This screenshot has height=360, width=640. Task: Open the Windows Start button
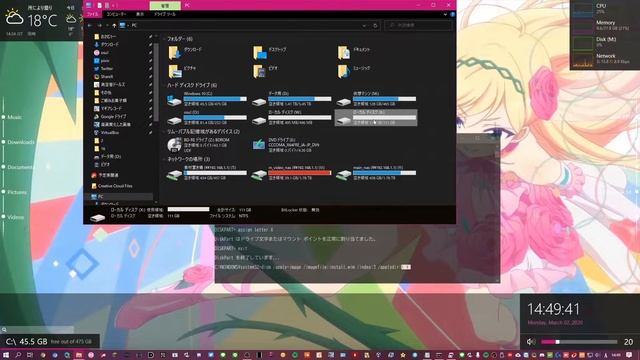[x=6, y=355]
